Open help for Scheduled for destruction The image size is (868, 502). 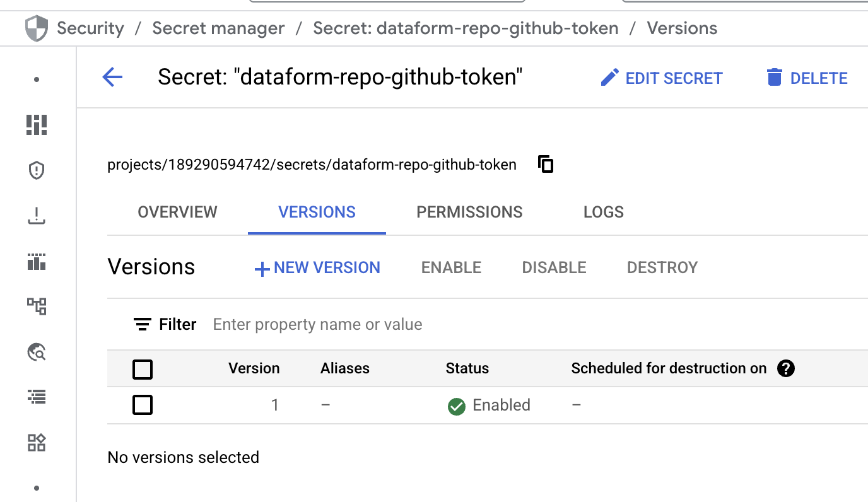pos(785,368)
